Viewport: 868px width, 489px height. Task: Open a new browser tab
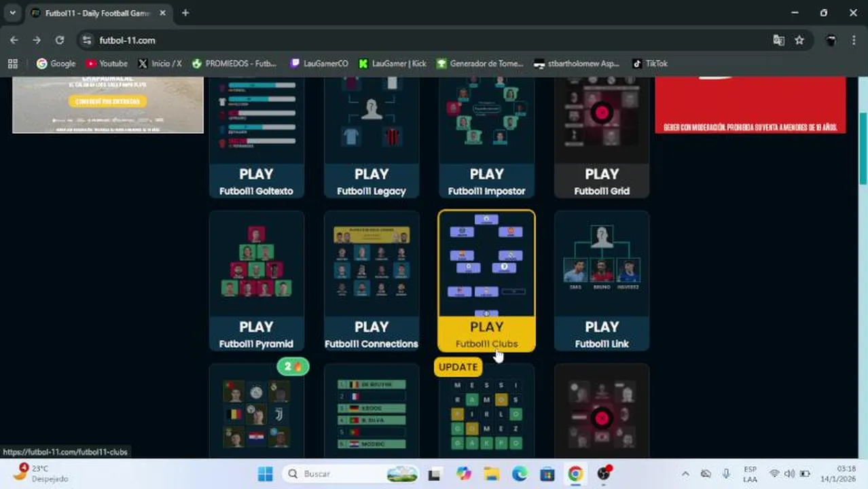coord(185,13)
